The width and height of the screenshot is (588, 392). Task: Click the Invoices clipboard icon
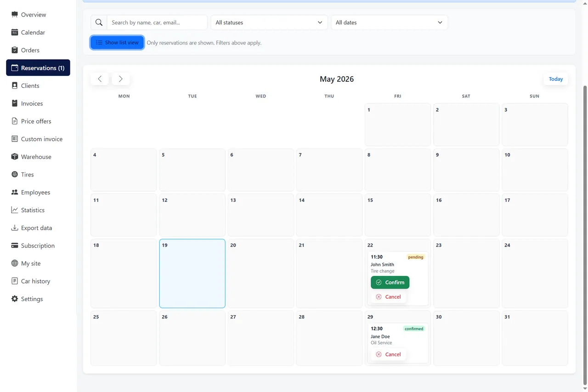15,103
